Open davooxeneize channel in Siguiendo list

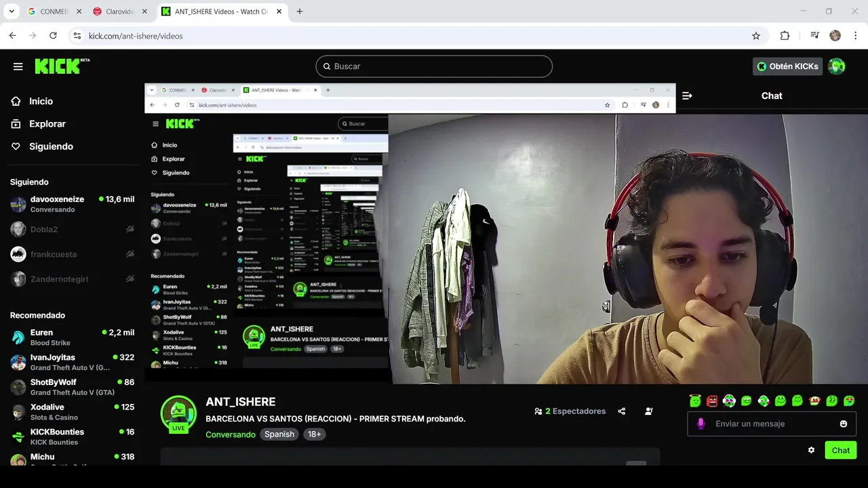72,204
